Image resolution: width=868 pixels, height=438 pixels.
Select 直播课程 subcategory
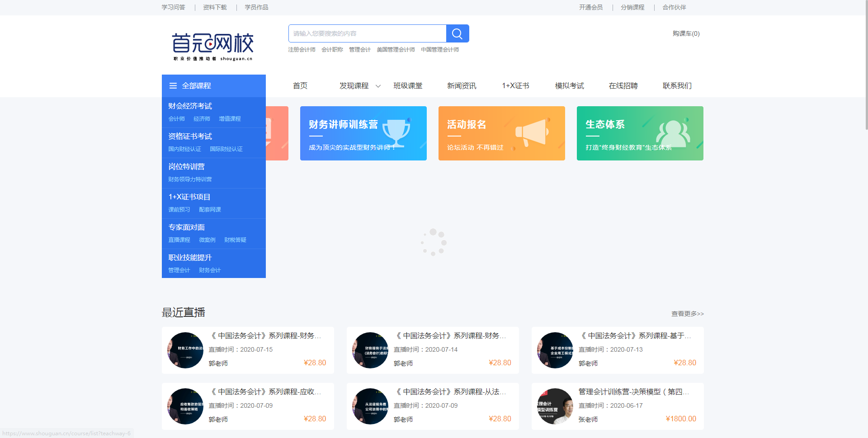[x=179, y=240]
